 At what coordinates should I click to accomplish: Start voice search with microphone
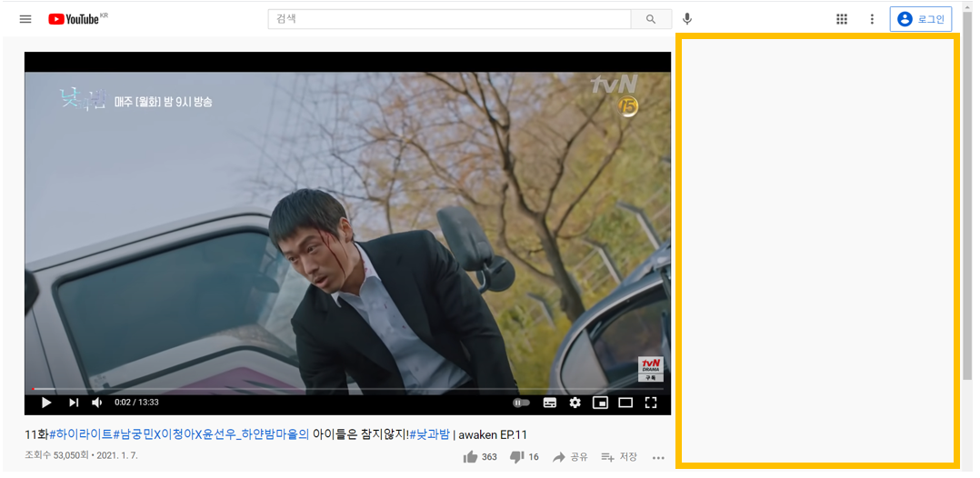[687, 19]
